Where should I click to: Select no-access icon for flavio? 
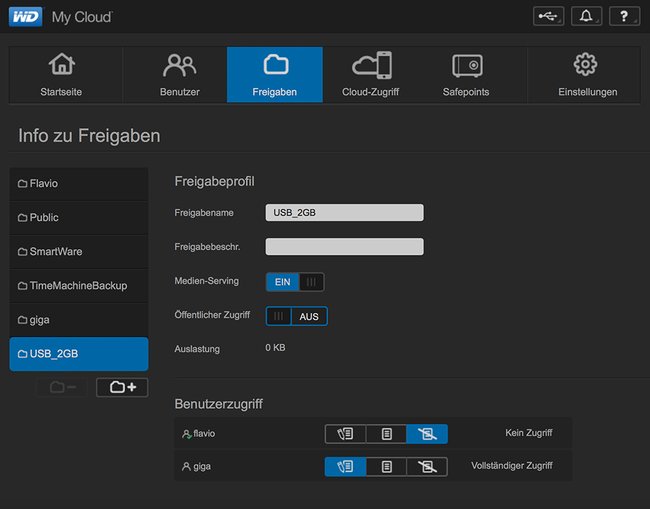point(427,434)
